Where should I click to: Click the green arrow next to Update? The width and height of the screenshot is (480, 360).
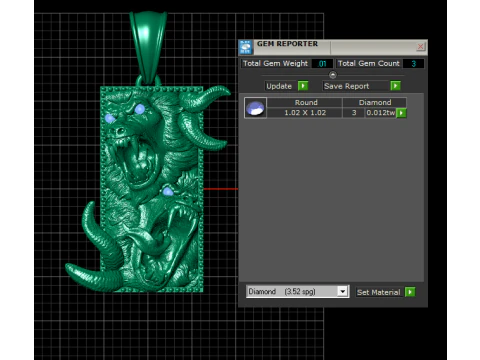tap(303, 86)
